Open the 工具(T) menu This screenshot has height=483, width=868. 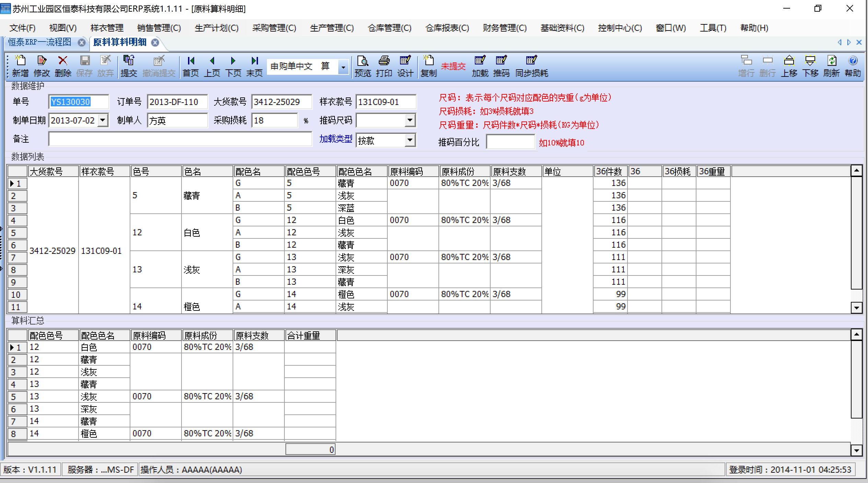(713, 28)
